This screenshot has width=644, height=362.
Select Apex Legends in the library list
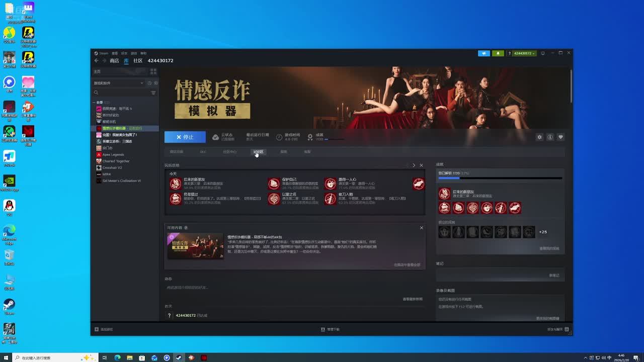[113, 155]
